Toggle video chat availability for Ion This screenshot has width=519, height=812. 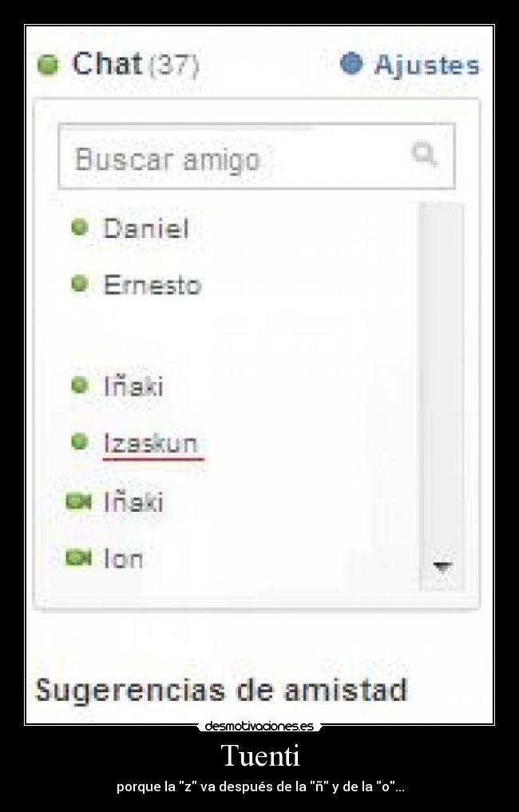click(x=77, y=558)
